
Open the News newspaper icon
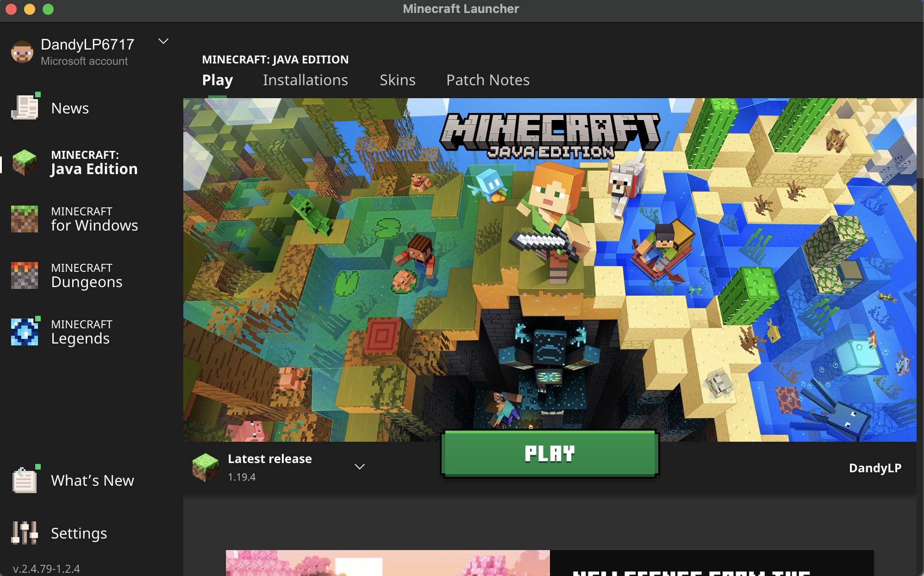tap(25, 107)
